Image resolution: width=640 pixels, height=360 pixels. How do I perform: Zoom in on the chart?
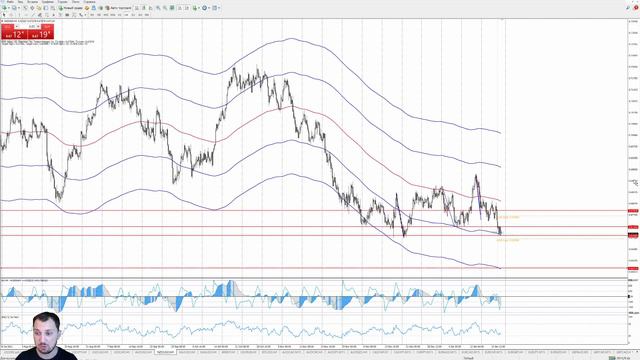pyautogui.click(x=158, y=8)
